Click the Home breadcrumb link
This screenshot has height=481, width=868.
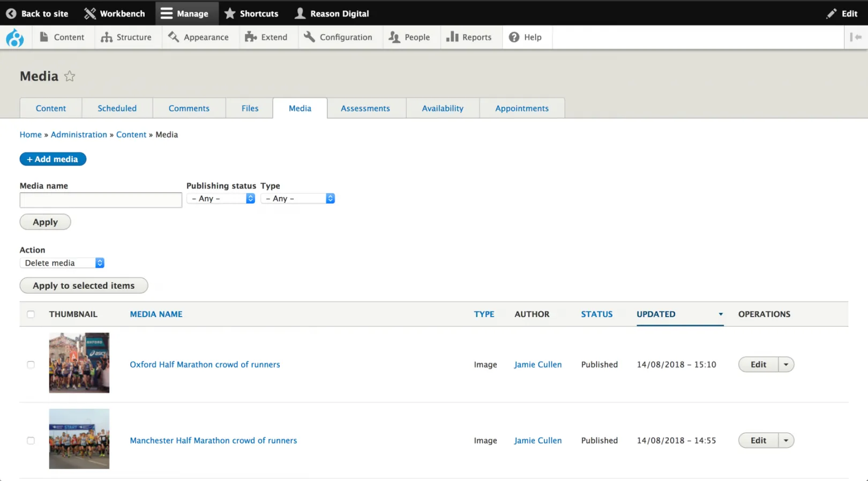click(x=31, y=134)
